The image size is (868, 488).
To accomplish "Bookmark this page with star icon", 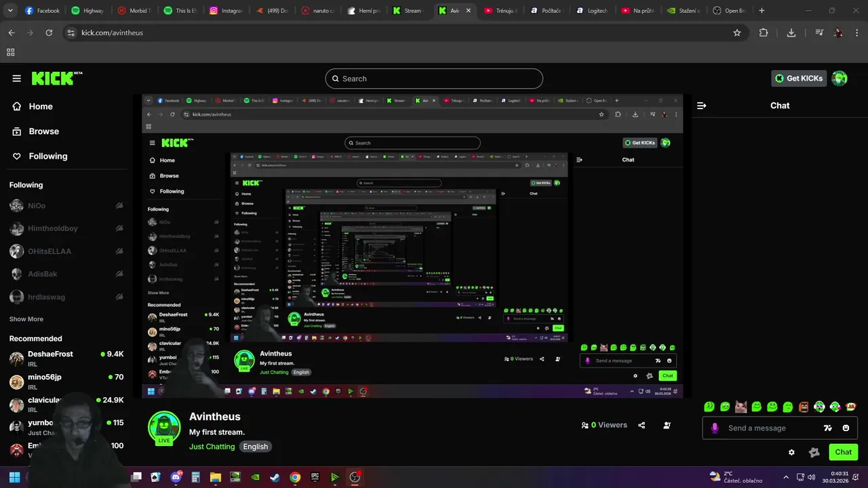I will [x=737, y=33].
